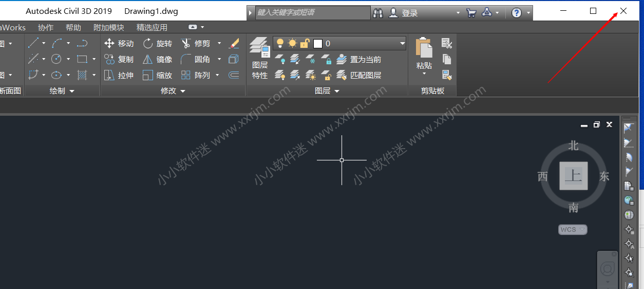Open the WCS coordinate system dropdown
644x289 pixels.
pos(572,229)
